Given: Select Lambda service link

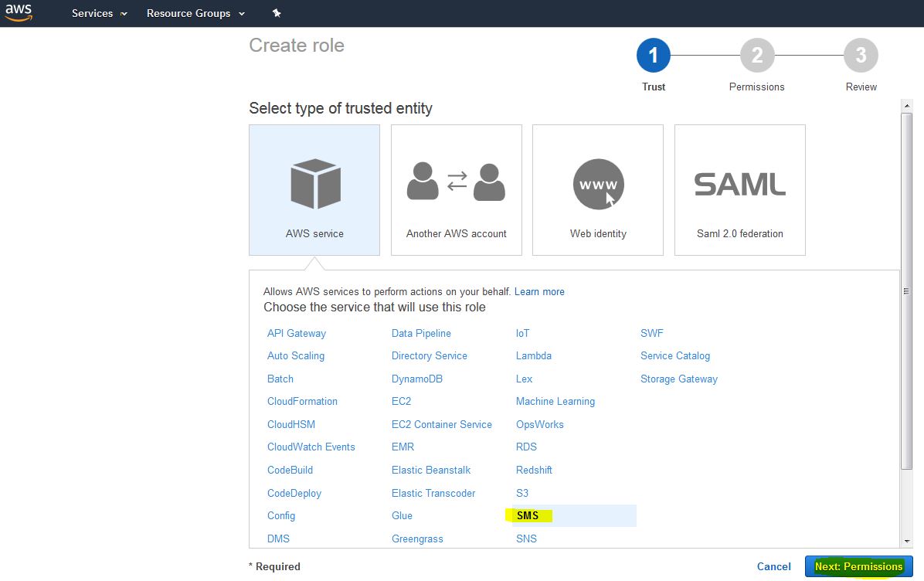Looking at the screenshot, I should [x=533, y=356].
